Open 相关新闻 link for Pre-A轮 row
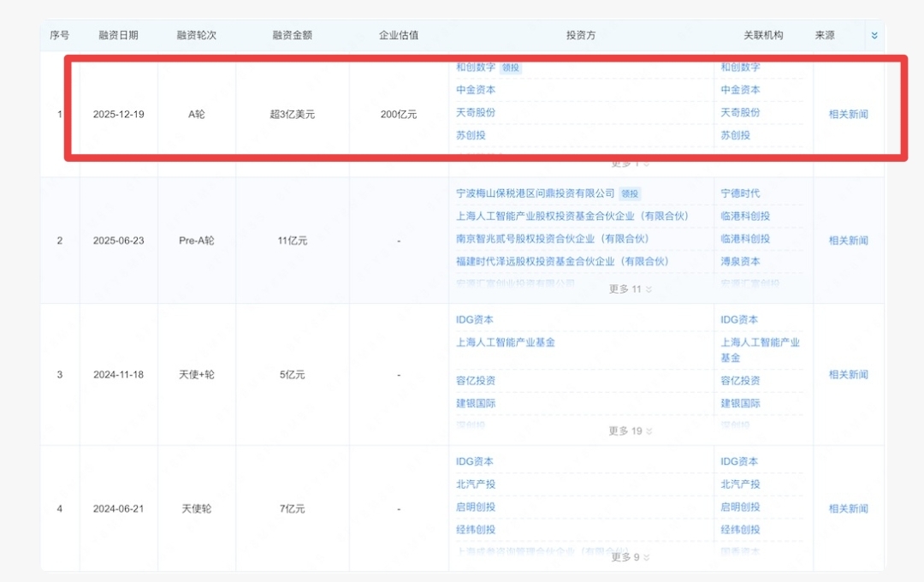 (848, 240)
